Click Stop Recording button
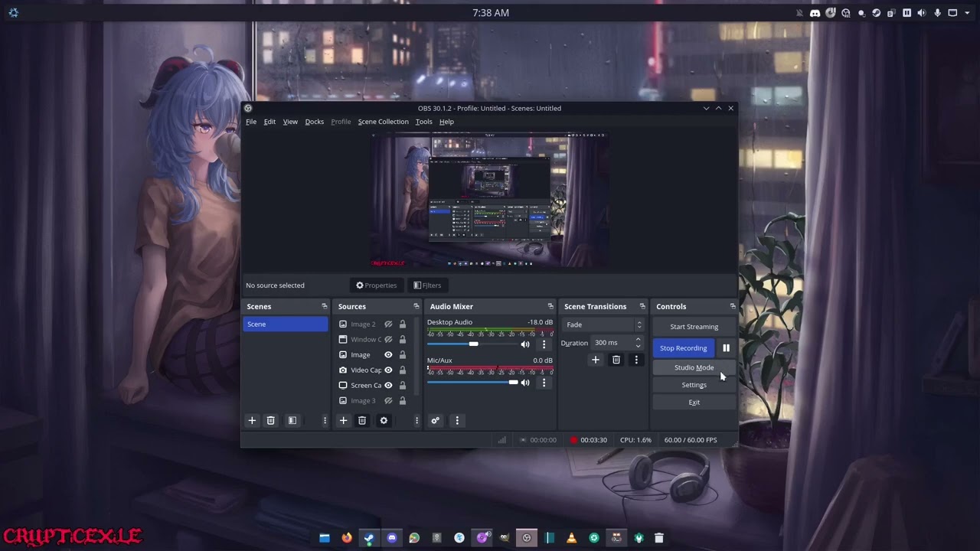 click(684, 348)
